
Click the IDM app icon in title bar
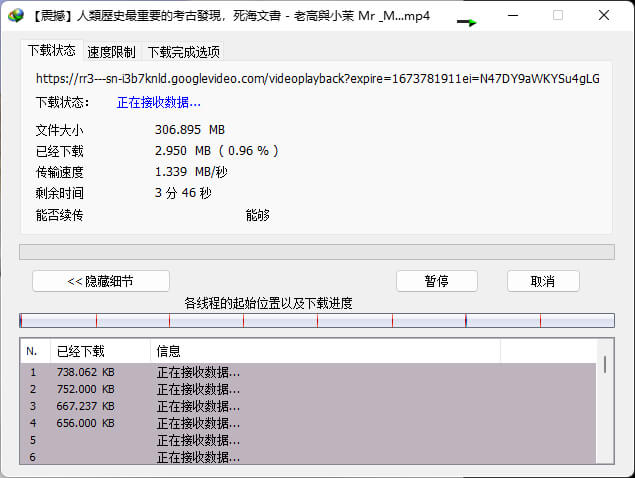(16, 16)
